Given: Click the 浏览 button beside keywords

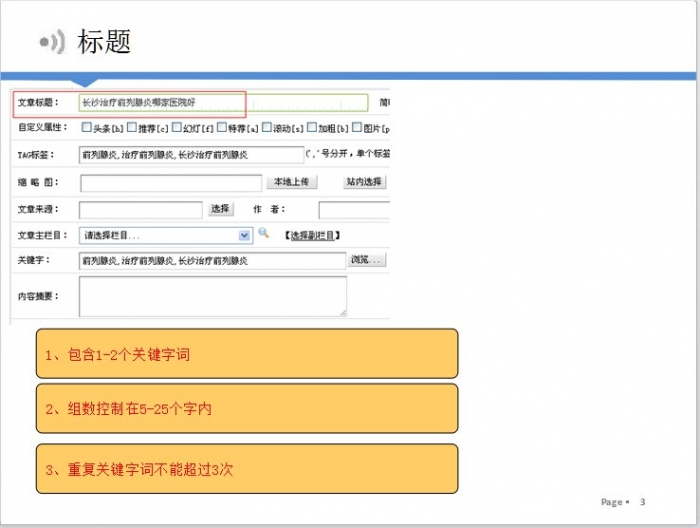Looking at the screenshot, I should pos(366,260).
